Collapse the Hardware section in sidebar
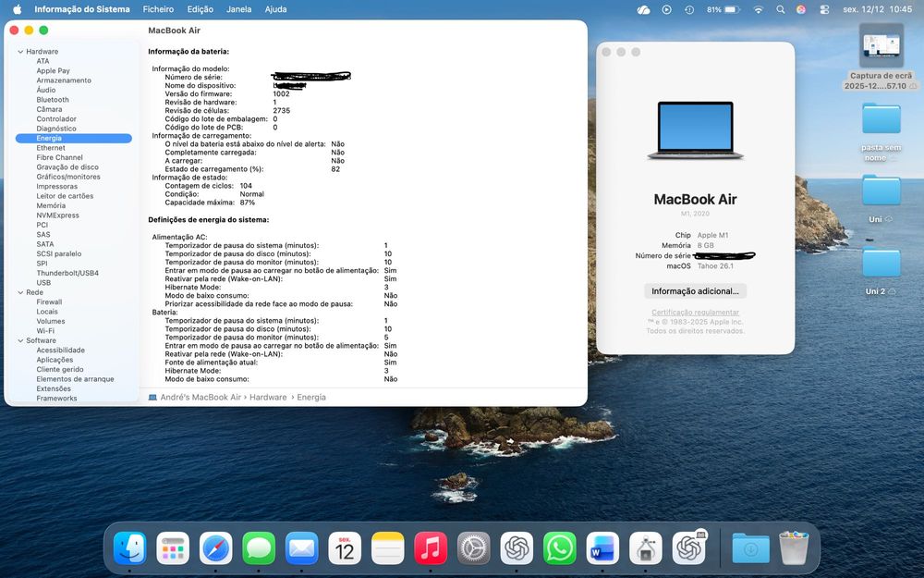 [x=20, y=52]
